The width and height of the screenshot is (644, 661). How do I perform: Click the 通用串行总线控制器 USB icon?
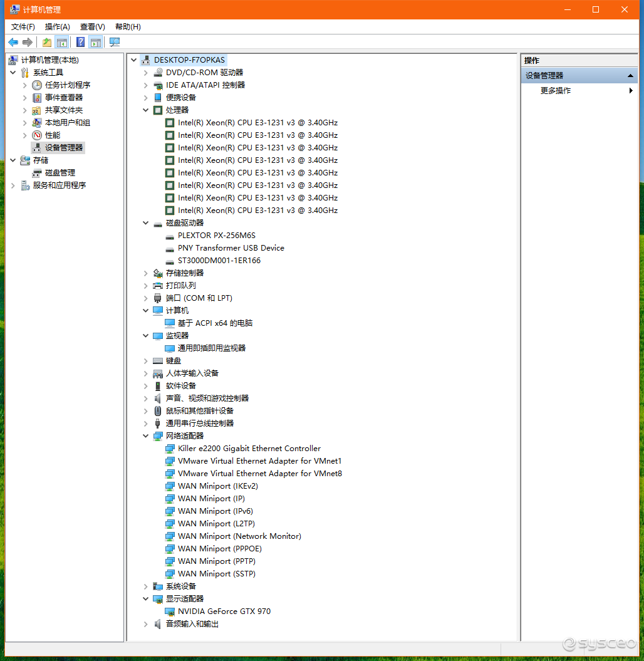158,424
